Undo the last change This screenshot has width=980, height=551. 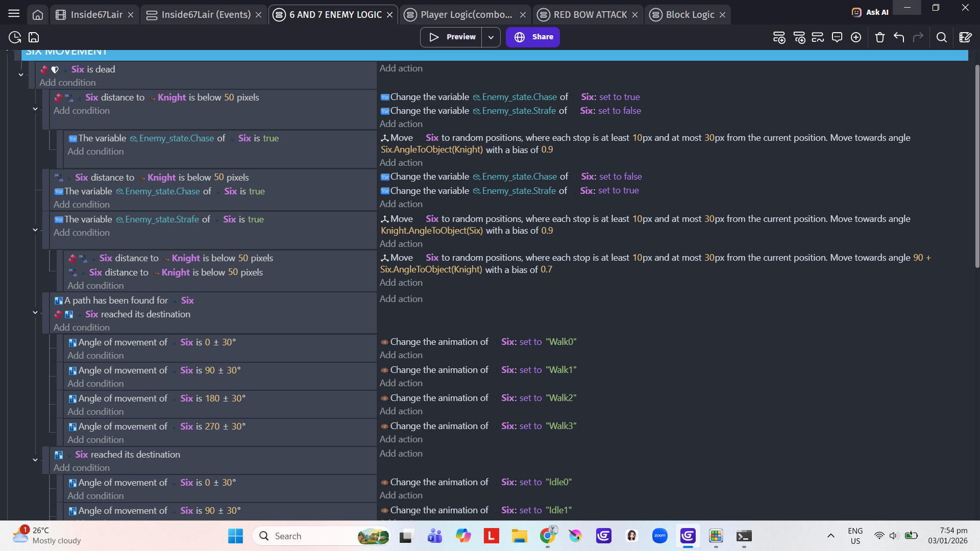click(899, 37)
